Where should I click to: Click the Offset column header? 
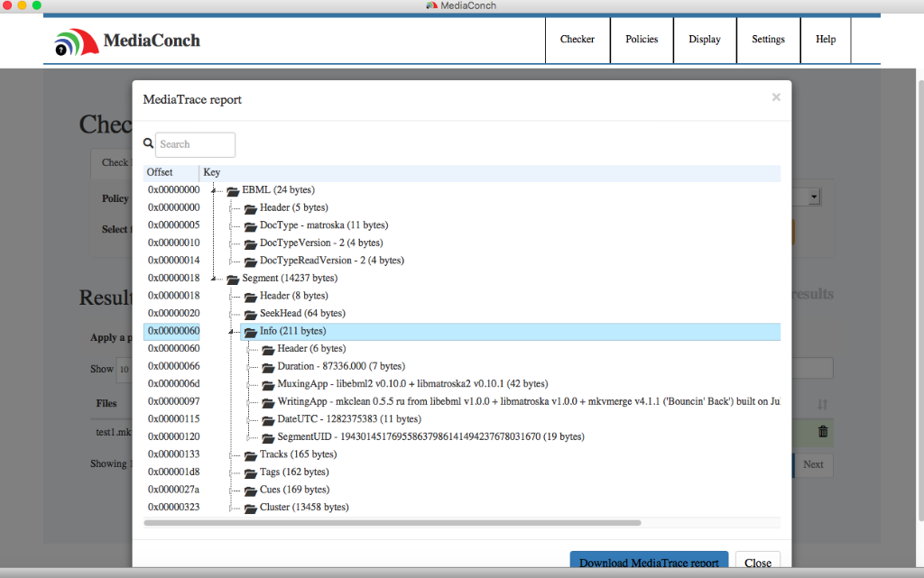click(x=171, y=172)
